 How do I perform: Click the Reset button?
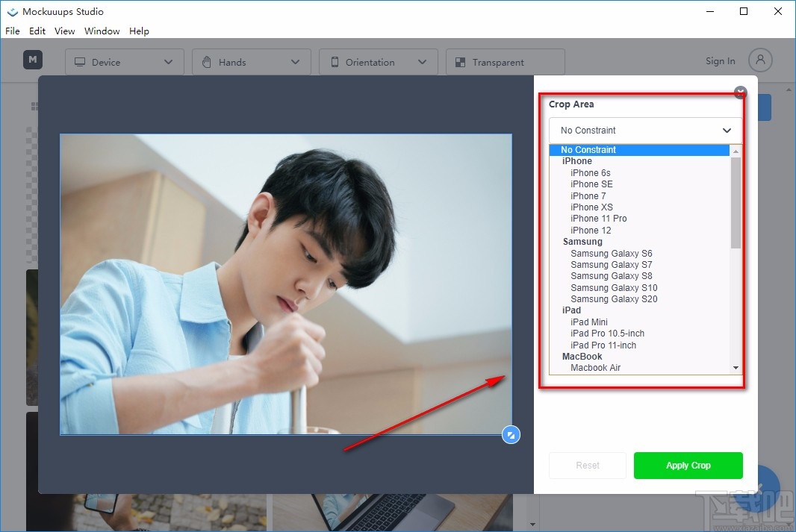[588, 465]
